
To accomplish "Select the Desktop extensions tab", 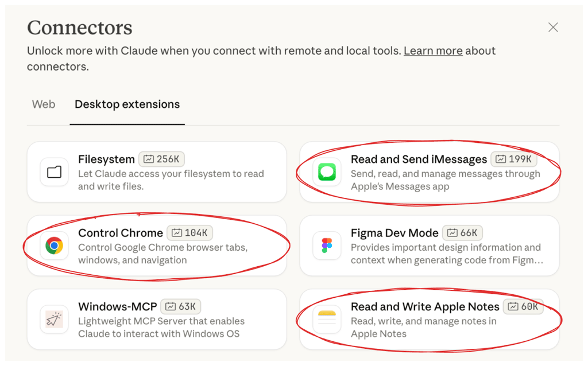I will (x=127, y=104).
